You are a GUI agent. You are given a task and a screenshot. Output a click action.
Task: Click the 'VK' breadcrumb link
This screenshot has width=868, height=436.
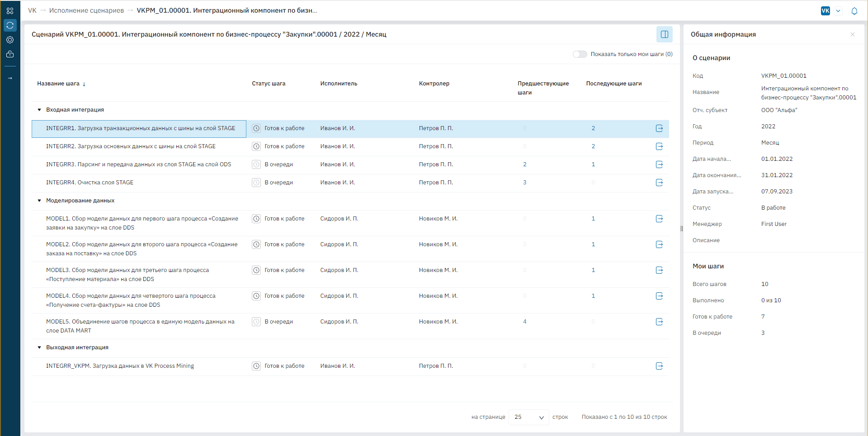click(32, 10)
